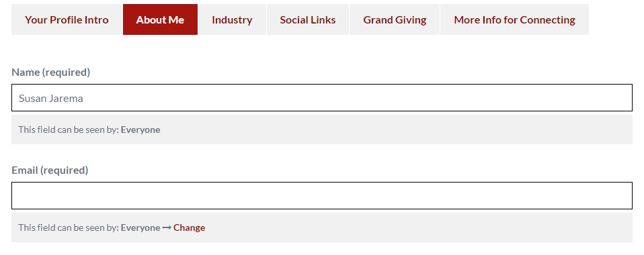Click the Email (required) label
Screen dimensions: 644x255
click(50, 170)
